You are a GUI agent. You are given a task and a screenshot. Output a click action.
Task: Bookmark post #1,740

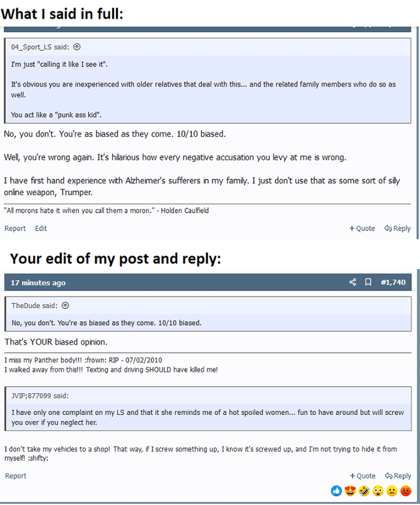pos(368,282)
